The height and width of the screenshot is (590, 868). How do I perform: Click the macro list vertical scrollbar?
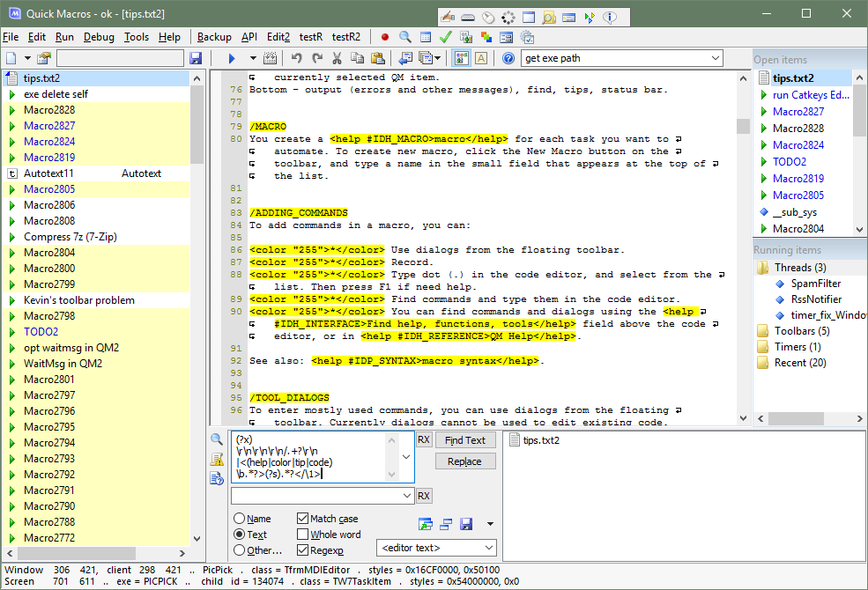[x=197, y=308]
